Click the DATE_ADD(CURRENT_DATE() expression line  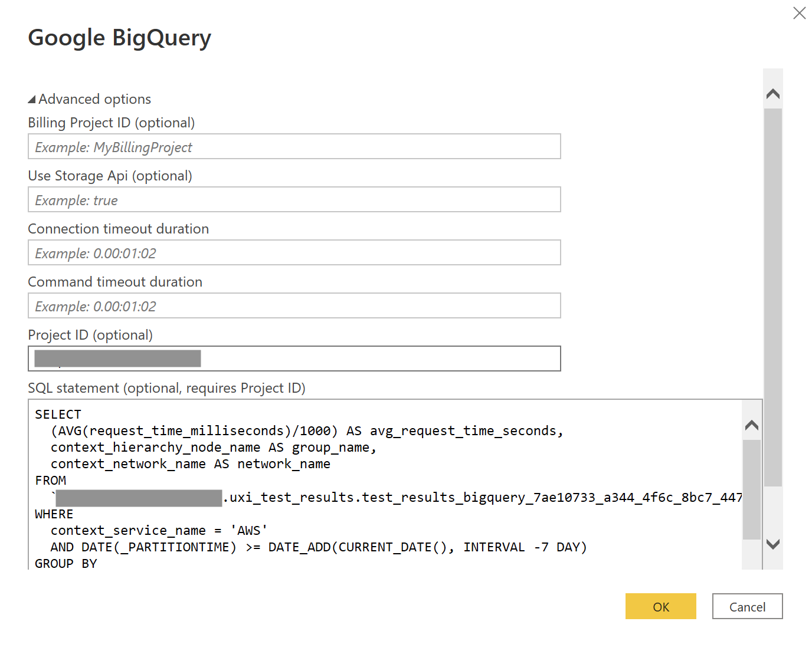pos(319,547)
